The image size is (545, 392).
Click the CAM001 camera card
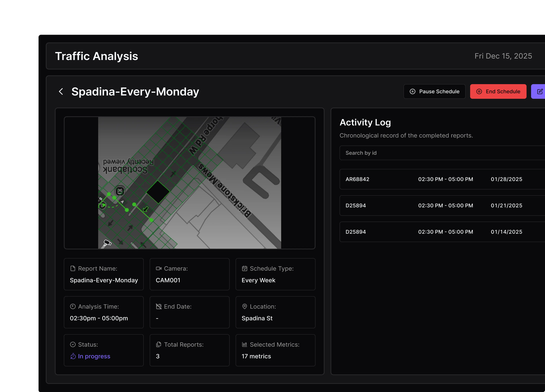[189, 274]
